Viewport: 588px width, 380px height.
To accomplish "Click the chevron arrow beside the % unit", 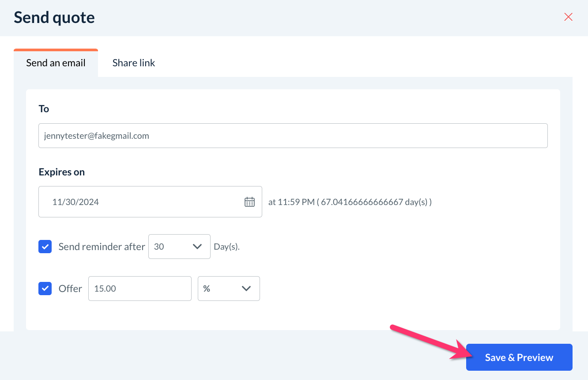I will 246,289.
